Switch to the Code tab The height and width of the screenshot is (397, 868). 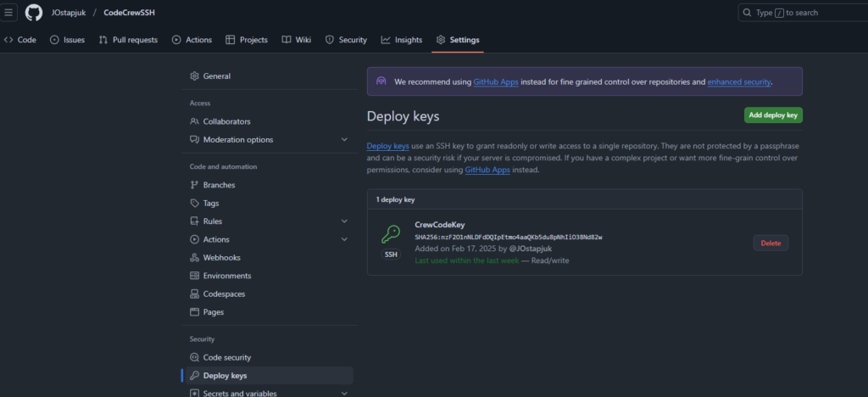tap(20, 40)
